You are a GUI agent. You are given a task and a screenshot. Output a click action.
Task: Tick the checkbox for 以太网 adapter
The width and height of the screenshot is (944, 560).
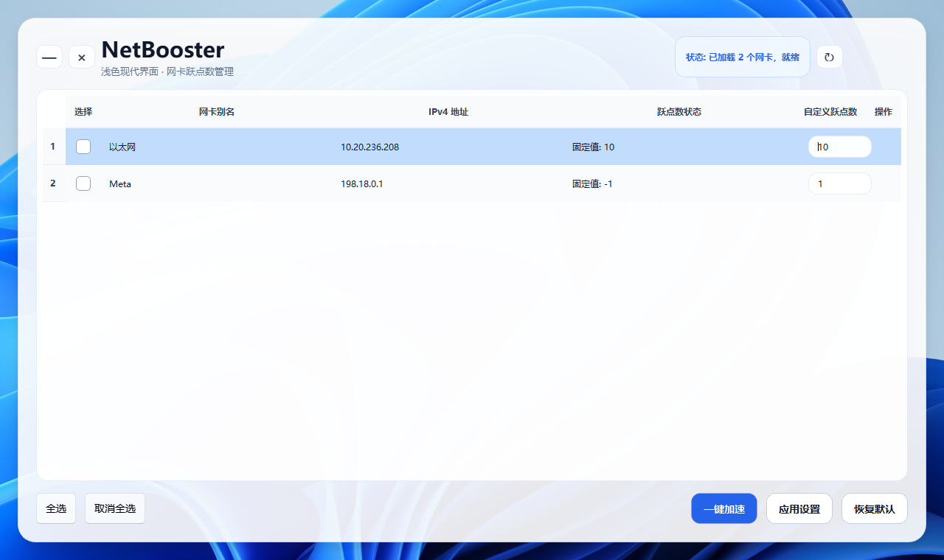click(x=83, y=147)
